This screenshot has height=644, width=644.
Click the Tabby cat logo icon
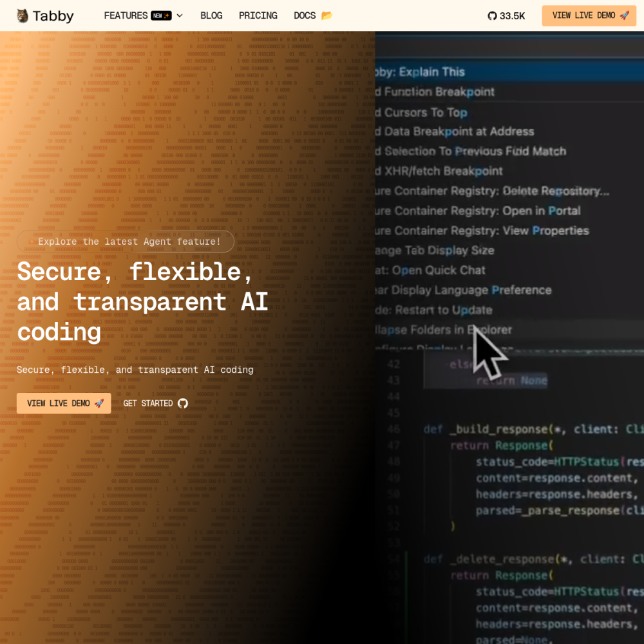(x=23, y=15)
